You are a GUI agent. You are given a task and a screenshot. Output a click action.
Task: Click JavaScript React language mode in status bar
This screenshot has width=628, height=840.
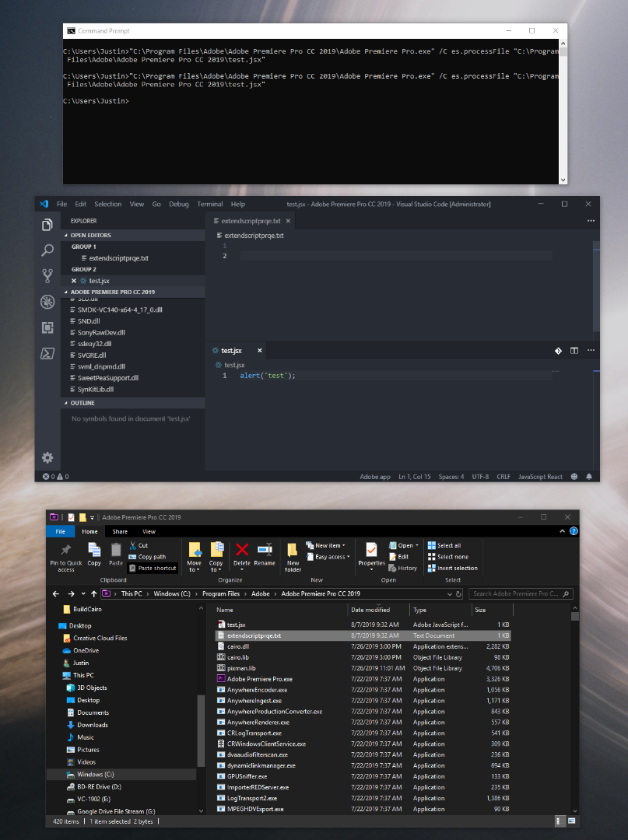coord(540,476)
